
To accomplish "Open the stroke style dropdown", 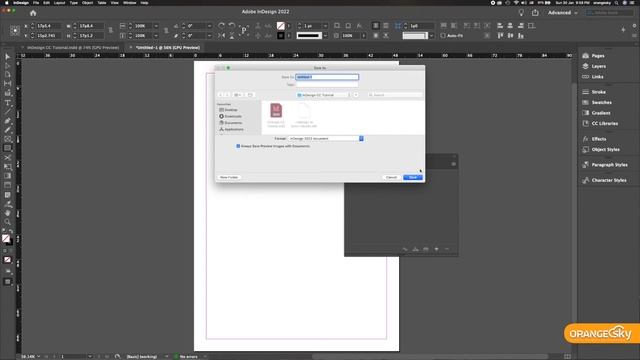I will tap(325, 36).
